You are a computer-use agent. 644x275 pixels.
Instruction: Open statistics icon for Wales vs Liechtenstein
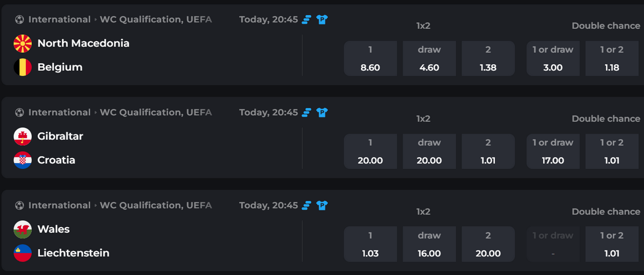pyautogui.click(x=306, y=206)
